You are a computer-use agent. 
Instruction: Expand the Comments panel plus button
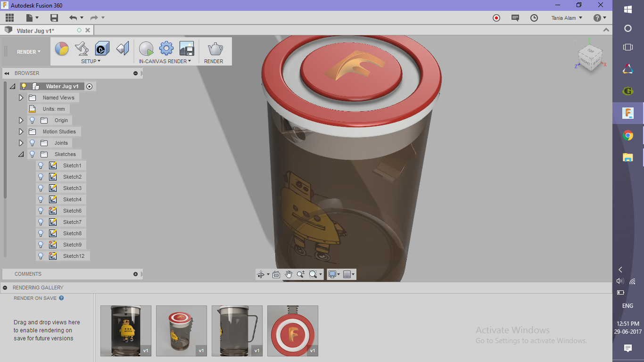point(136,274)
